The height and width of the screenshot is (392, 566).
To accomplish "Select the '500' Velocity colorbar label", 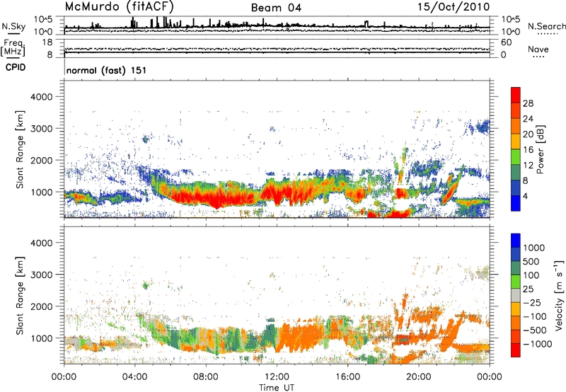I will click(531, 261).
